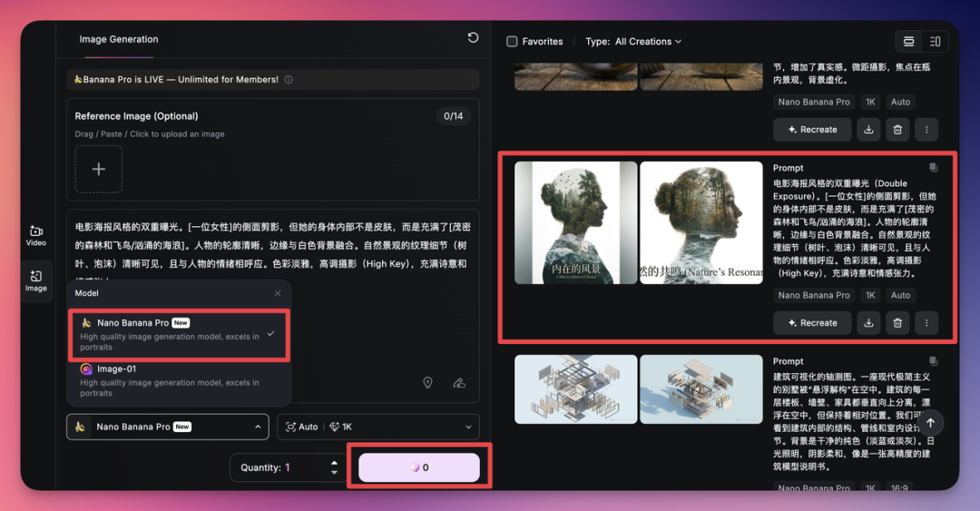Click the 0/14 reference image counter
Viewport: 980px width, 511px height.
click(x=453, y=115)
